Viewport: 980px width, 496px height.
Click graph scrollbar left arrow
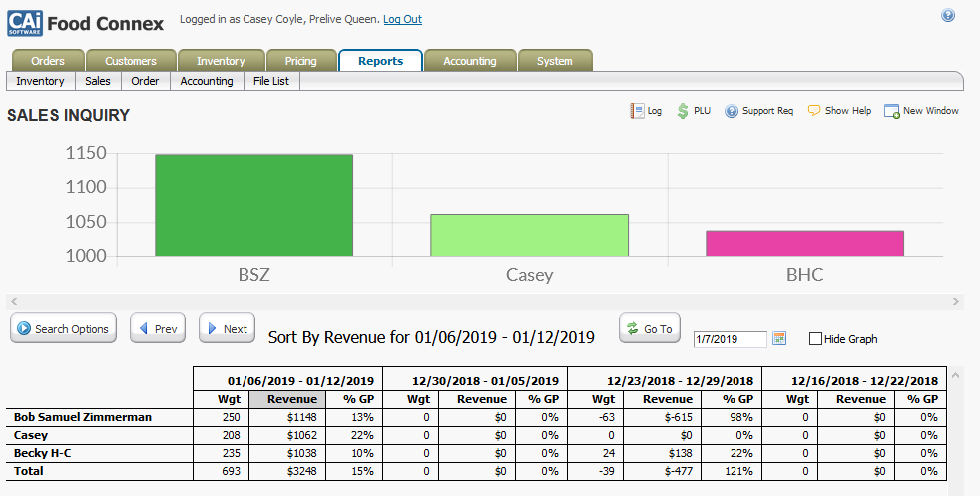coord(14,302)
